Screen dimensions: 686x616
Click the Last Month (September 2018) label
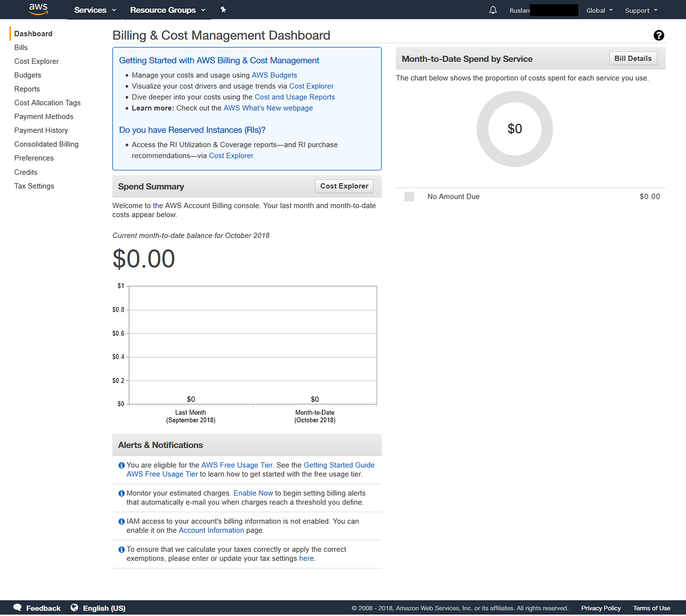191,417
